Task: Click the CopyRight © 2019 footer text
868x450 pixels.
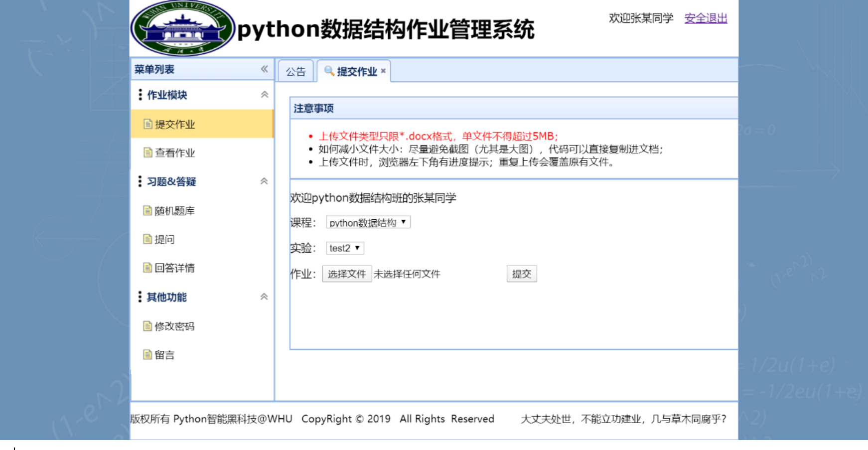Action: point(346,419)
